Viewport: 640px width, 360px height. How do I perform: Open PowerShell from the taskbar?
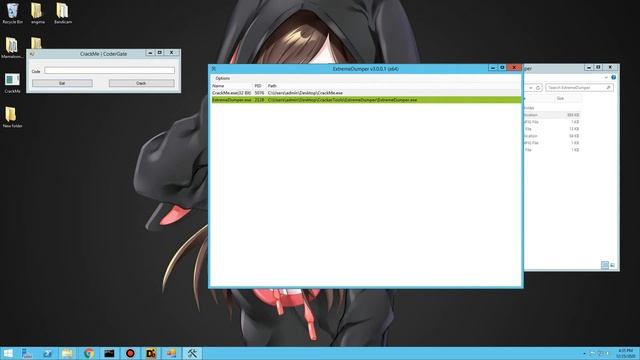pyautogui.click(x=47, y=353)
